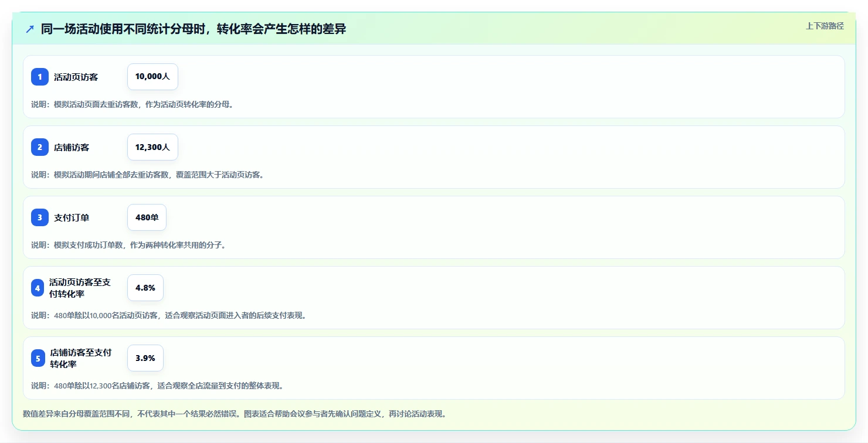The height and width of the screenshot is (443, 868).
Task: Click the note about 支付成功订单数
Action: tap(128, 245)
